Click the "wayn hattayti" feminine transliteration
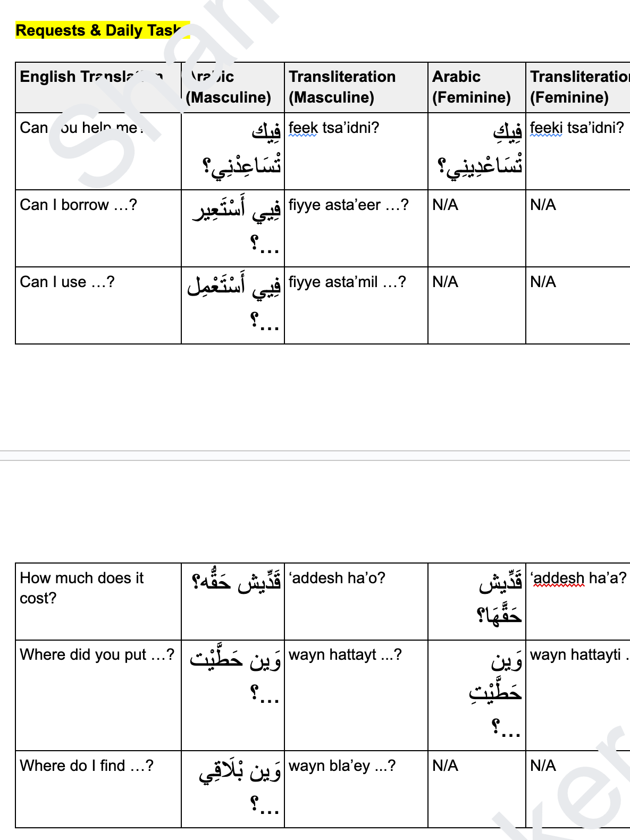630x840 pixels. 575,654
